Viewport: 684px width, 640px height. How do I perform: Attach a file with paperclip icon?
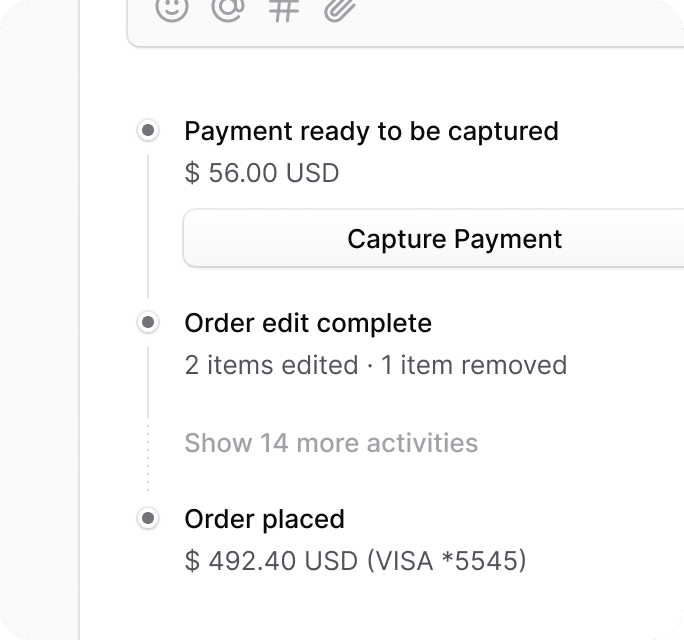click(339, 8)
